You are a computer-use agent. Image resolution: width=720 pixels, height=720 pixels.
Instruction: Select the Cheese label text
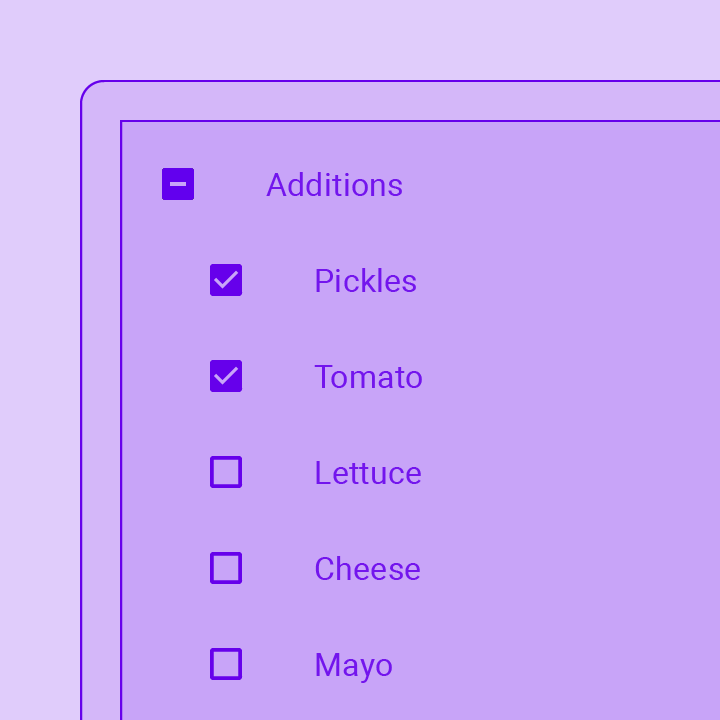pos(367,569)
